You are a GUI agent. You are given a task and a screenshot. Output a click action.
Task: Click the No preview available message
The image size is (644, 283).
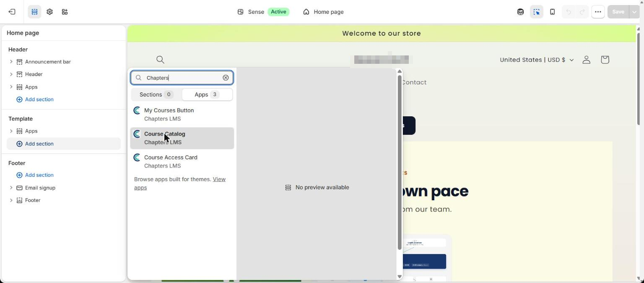pos(317,187)
